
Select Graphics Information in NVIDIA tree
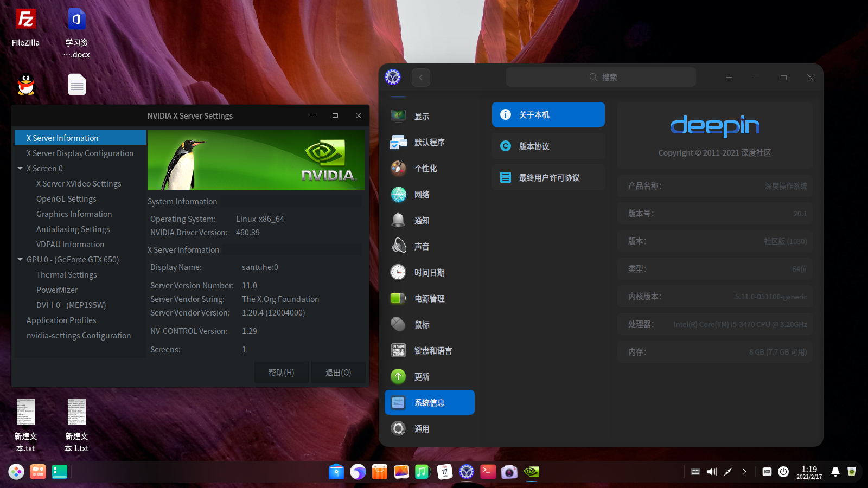coord(74,214)
